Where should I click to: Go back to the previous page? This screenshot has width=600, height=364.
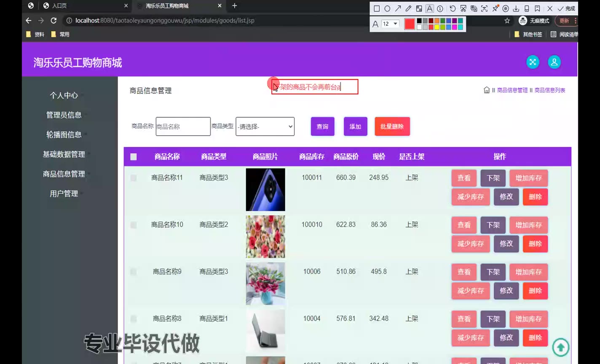pyautogui.click(x=29, y=20)
